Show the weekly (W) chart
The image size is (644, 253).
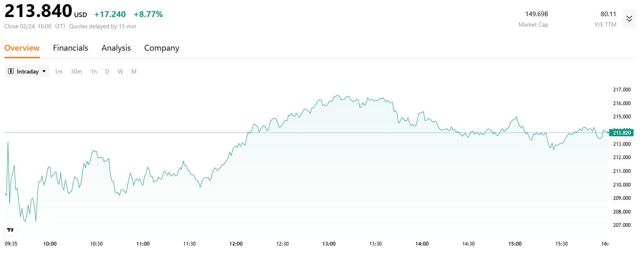click(x=120, y=71)
